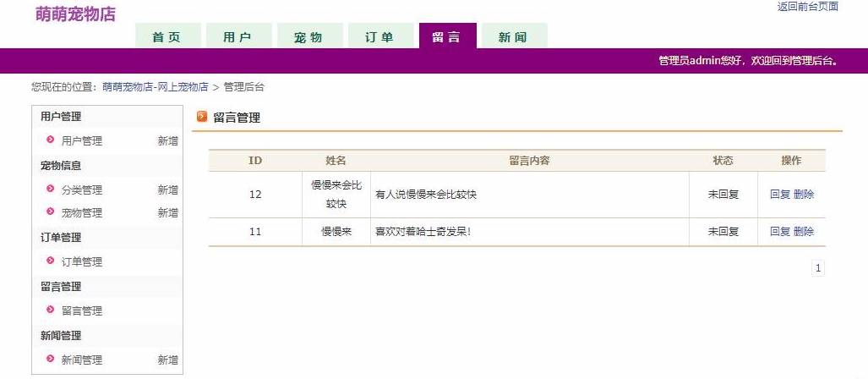Image resolution: width=868 pixels, height=379 pixels.
Task: Click 返回前台页面 link
Action: 807,7
